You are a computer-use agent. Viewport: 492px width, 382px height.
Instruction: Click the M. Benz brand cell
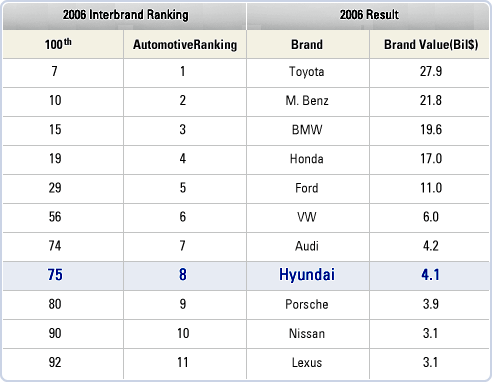307,101
